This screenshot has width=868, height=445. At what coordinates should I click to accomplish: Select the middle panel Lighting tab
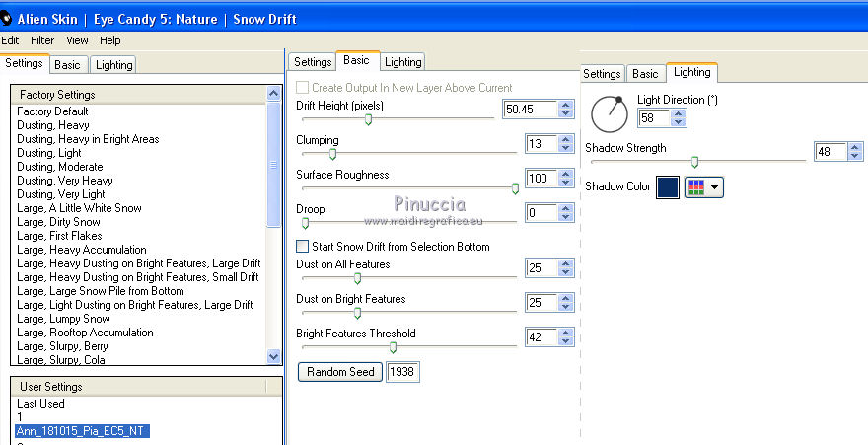click(x=403, y=62)
